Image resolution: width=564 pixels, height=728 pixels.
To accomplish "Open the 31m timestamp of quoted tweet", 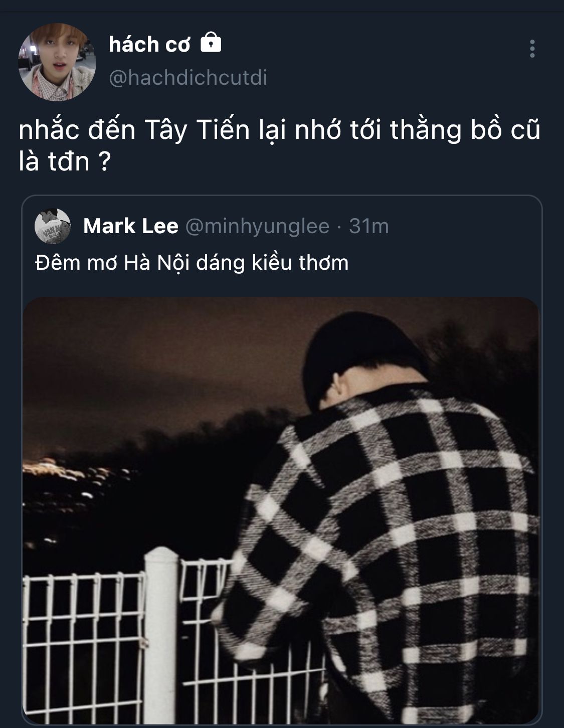I will (x=369, y=226).
